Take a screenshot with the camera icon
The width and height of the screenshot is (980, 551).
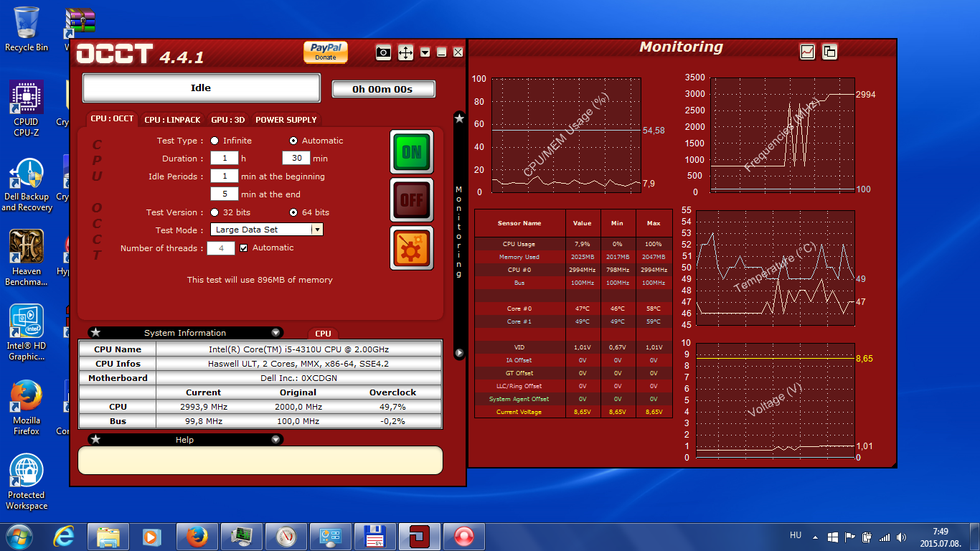[x=384, y=52]
